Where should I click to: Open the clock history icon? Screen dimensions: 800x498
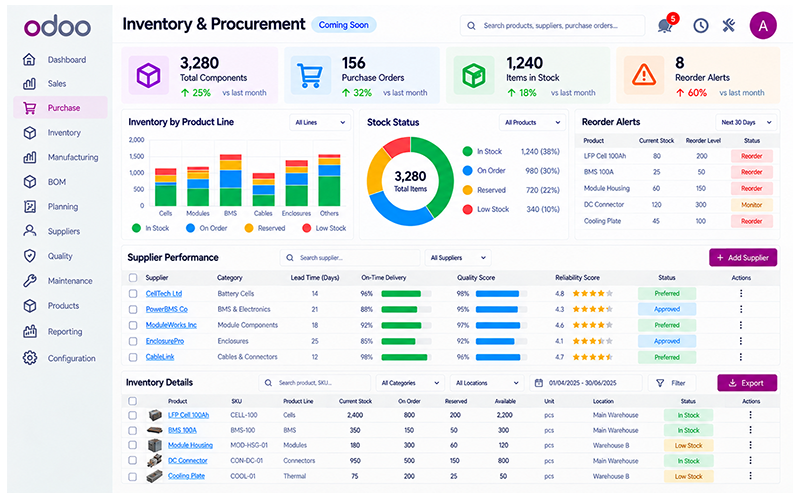[x=701, y=26]
